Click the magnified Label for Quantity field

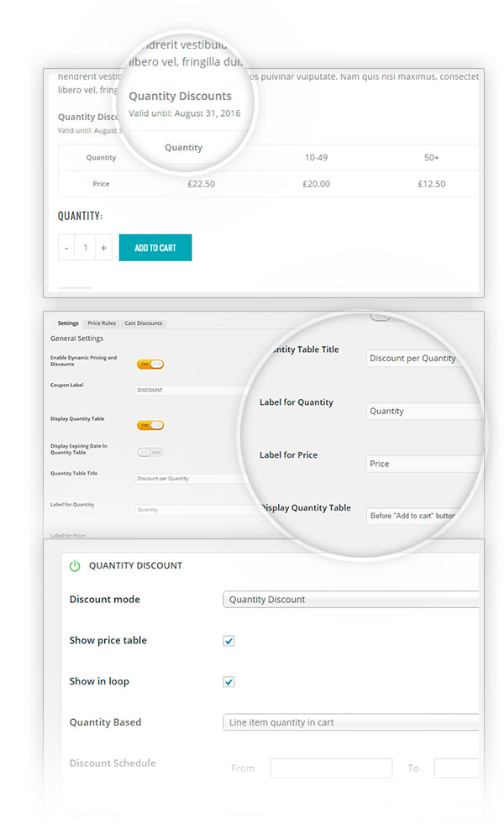(424, 411)
